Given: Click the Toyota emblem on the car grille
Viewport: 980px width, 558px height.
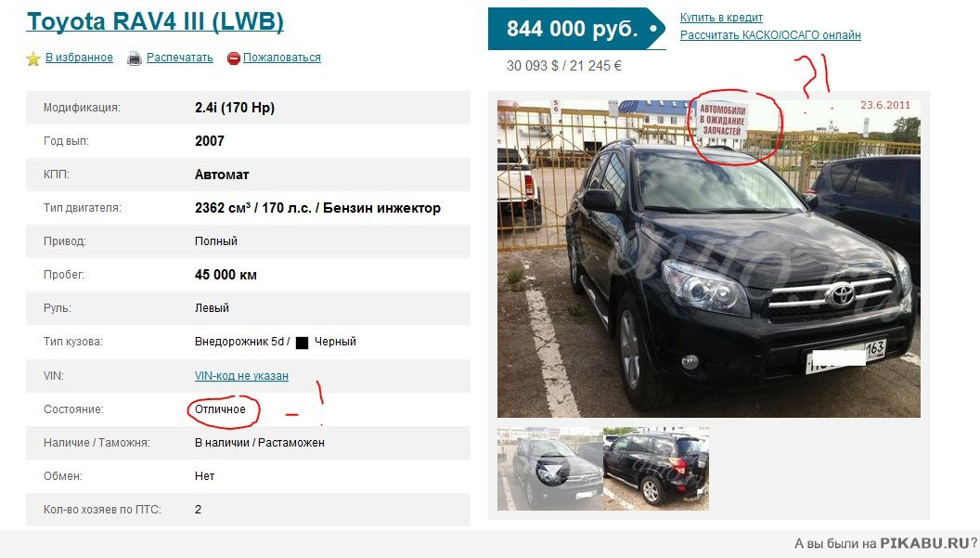Looking at the screenshot, I should click(x=840, y=294).
